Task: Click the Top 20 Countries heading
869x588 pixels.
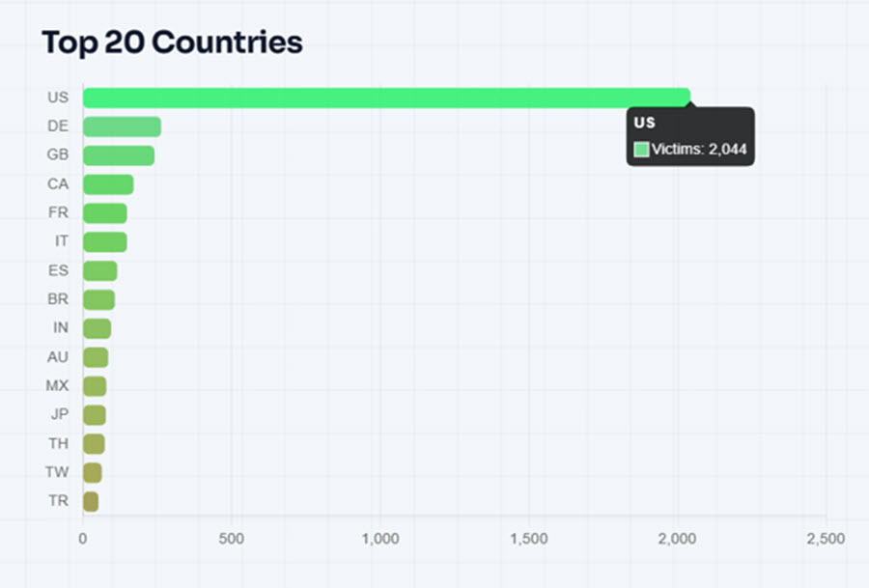Action: point(173,42)
